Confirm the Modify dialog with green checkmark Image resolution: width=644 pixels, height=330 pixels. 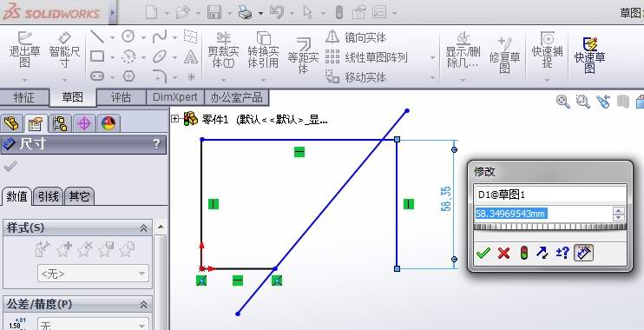[483, 253]
